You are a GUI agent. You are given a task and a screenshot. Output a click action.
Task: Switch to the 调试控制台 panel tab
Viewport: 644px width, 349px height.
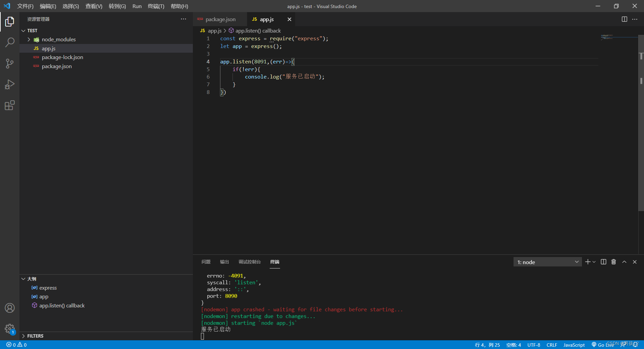[250, 262]
